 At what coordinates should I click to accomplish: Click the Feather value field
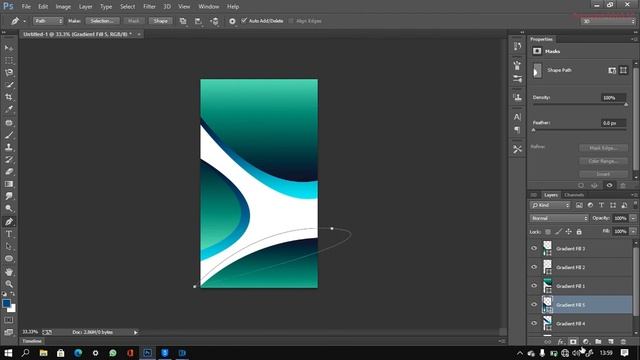click(x=613, y=123)
